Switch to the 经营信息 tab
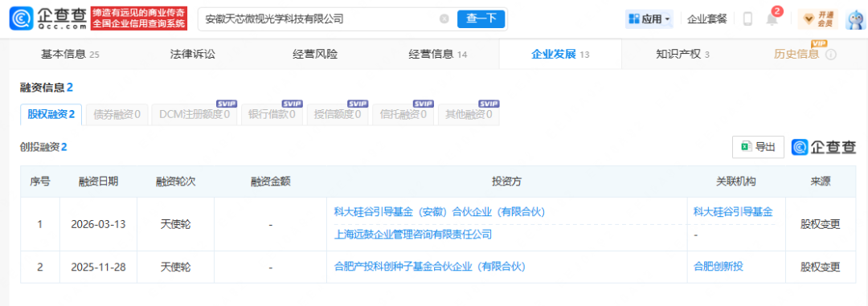 tap(437, 55)
